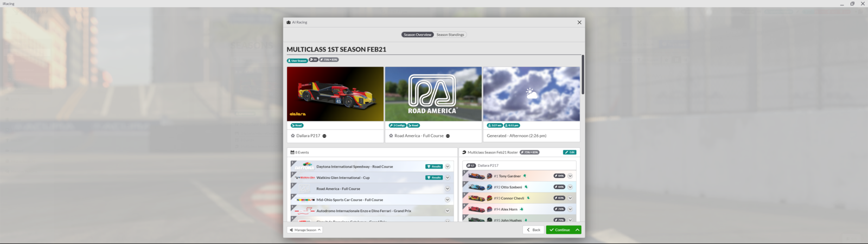Image resolution: width=868 pixels, height=244 pixels.
Task: Expand Autodromo Enzo e Dino Ferrari event
Action: [x=448, y=211]
